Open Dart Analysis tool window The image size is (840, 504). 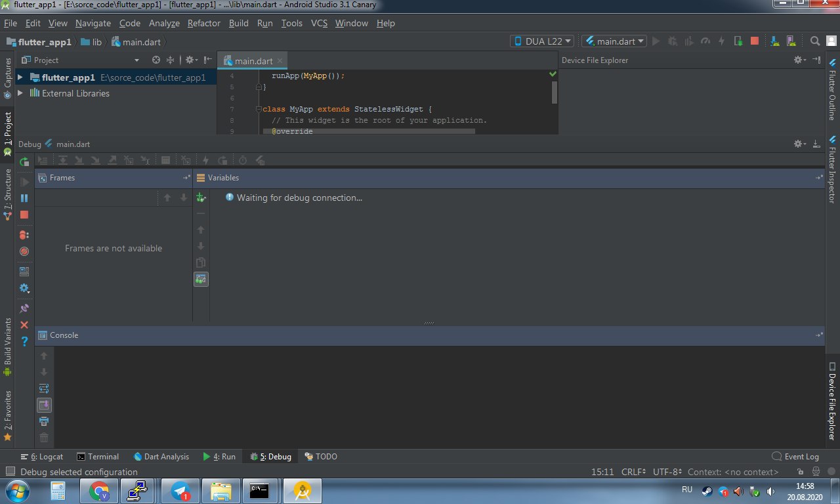coord(161,457)
